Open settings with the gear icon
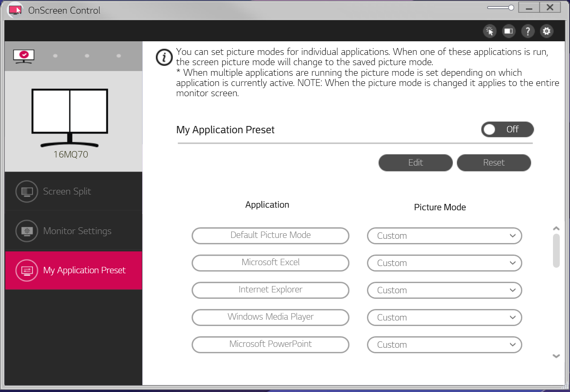 point(547,31)
